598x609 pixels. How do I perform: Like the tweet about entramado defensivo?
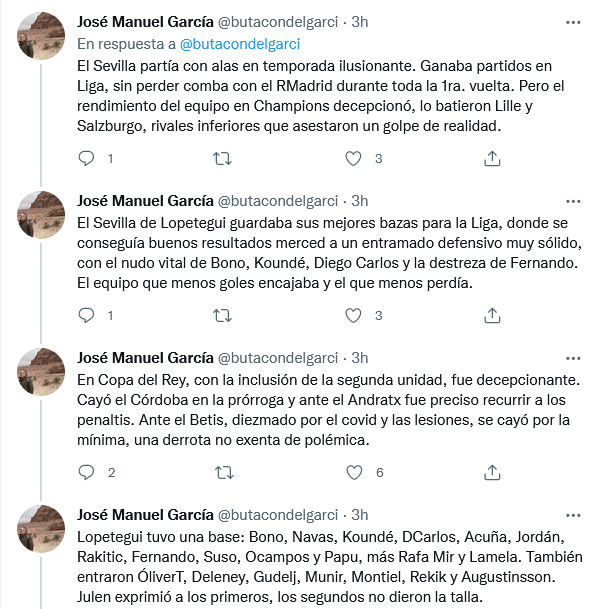click(353, 315)
